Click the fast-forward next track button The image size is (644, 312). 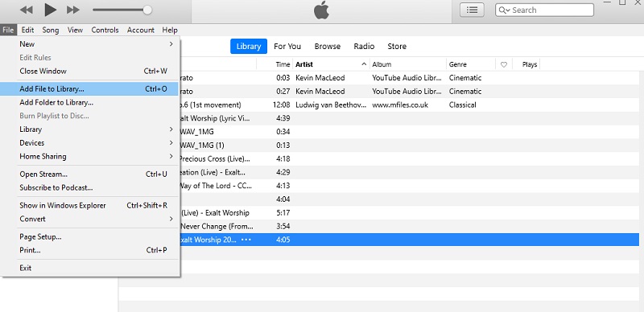[x=73, y=10]
